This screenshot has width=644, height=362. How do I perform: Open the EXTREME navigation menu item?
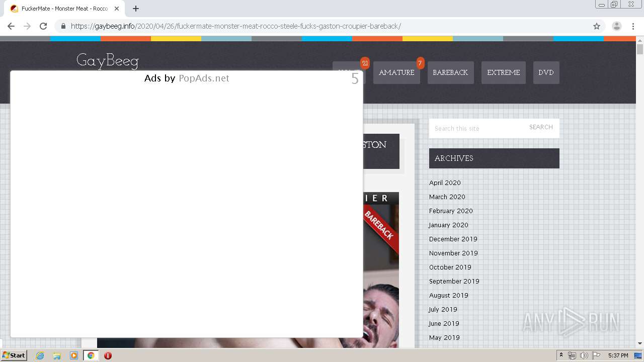coord(503,72)
